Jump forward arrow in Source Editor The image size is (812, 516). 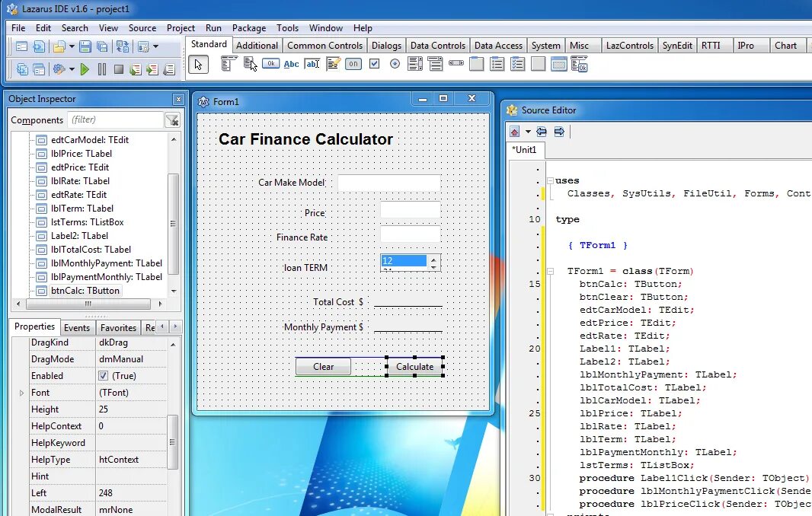(x=559, y=132)
